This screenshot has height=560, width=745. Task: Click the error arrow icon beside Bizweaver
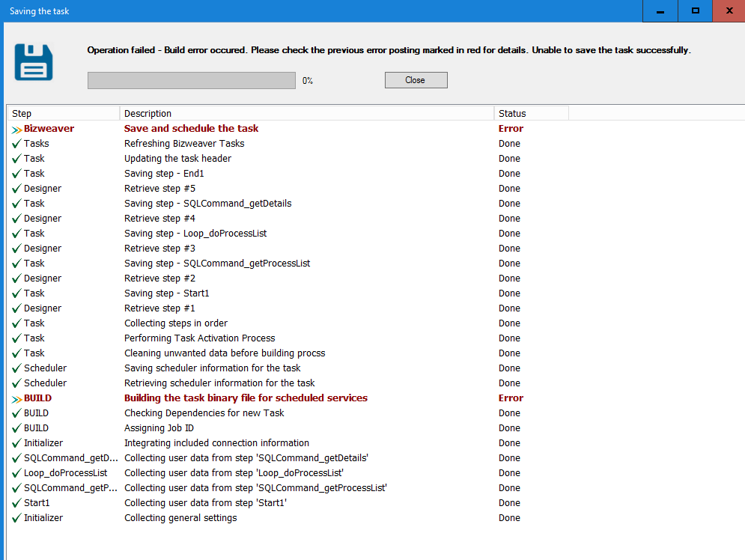point(16,130)
